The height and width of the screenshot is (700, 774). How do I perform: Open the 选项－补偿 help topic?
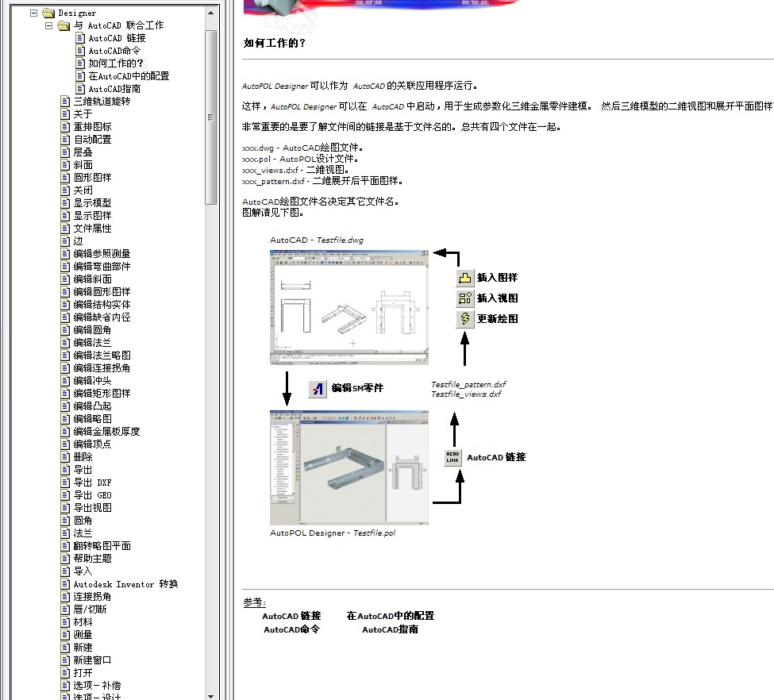(x=97, y=686)
